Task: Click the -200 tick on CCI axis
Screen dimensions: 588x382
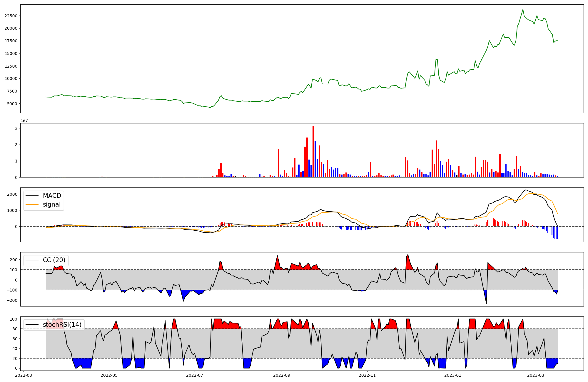Action: click(x=12, y=300)
